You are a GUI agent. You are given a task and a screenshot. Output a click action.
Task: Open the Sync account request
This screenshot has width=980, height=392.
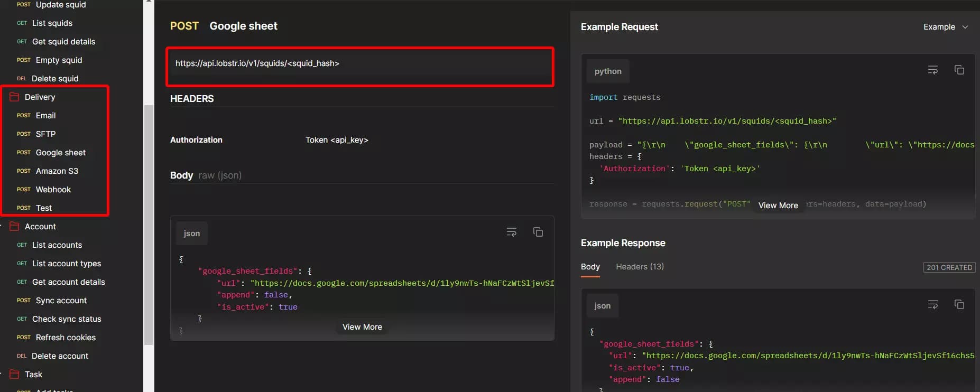point(61,301)
